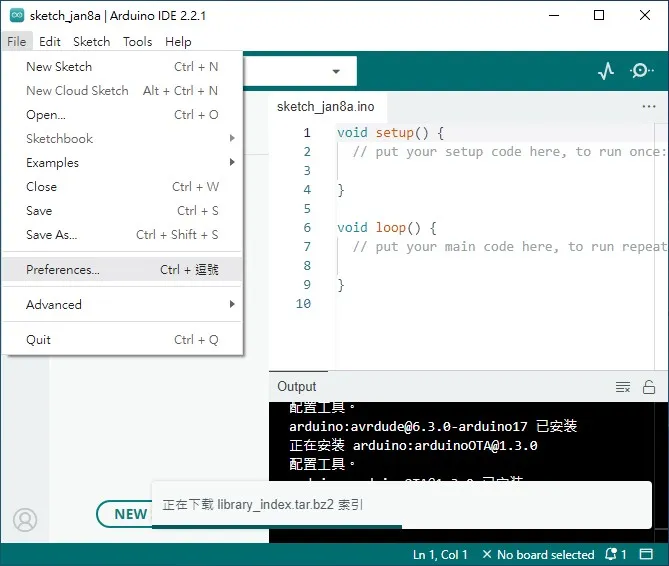
Task: Choose New Cloud Sketch menu entry
Action: click(122, 90)
